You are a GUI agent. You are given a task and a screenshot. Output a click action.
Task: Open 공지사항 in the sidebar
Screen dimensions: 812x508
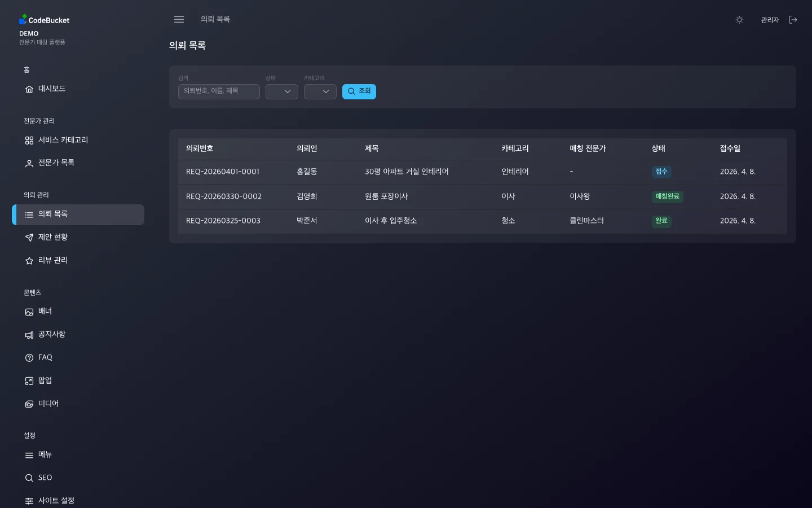(x=51, y=335)
